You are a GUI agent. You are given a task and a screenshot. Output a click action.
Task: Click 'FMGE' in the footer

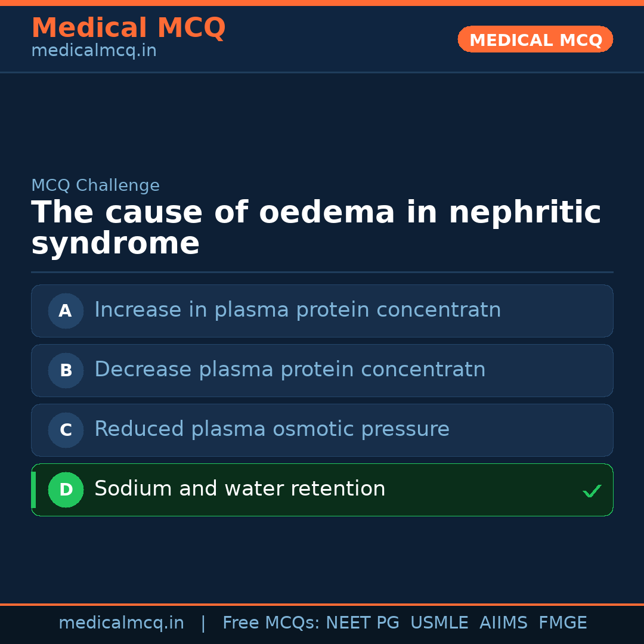563,623
